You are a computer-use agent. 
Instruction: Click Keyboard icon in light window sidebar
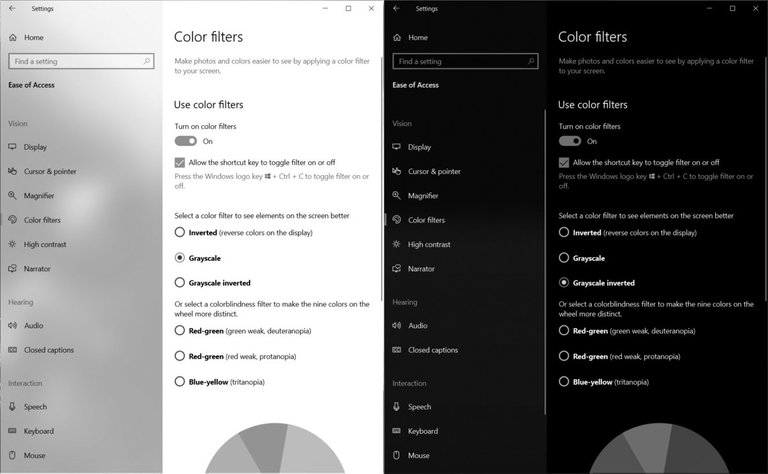click(12, 431)
